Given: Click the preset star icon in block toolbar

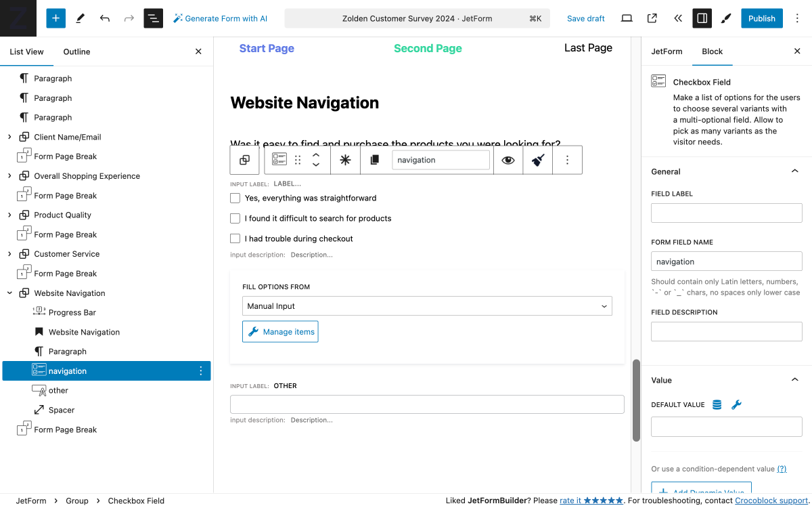Looking at the screenshot, I should click(x=346, y=159).
